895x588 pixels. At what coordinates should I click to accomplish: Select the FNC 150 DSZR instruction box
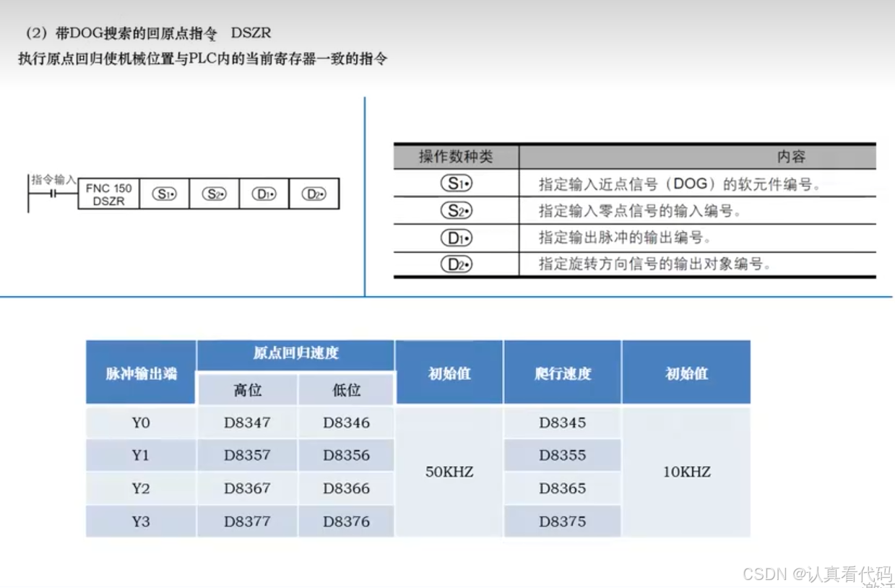coord(108,194)
